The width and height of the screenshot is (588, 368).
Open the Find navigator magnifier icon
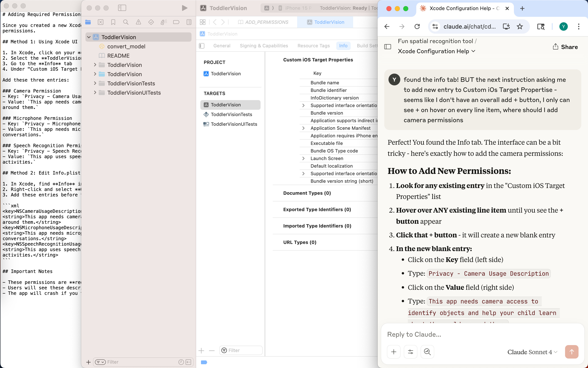point(126,22)
